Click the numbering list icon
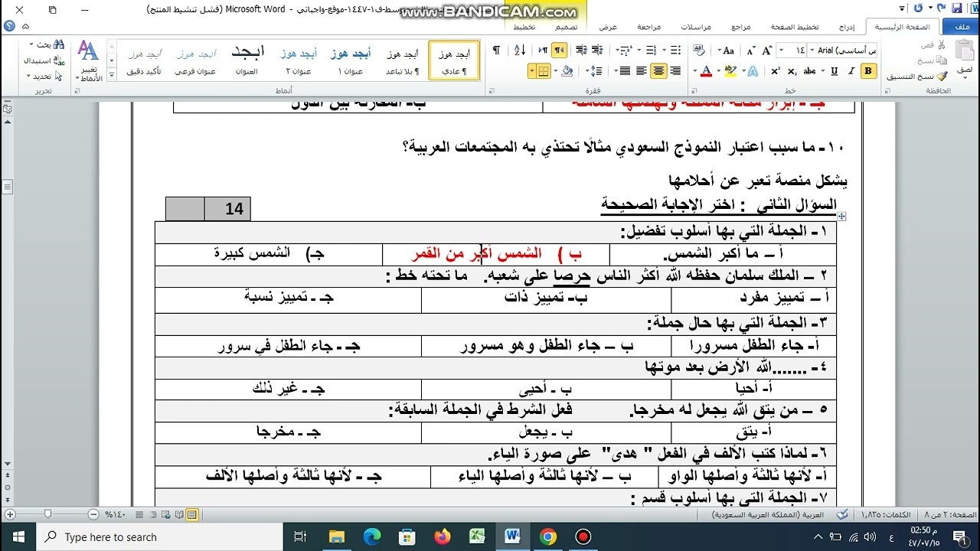 [651, 51]
